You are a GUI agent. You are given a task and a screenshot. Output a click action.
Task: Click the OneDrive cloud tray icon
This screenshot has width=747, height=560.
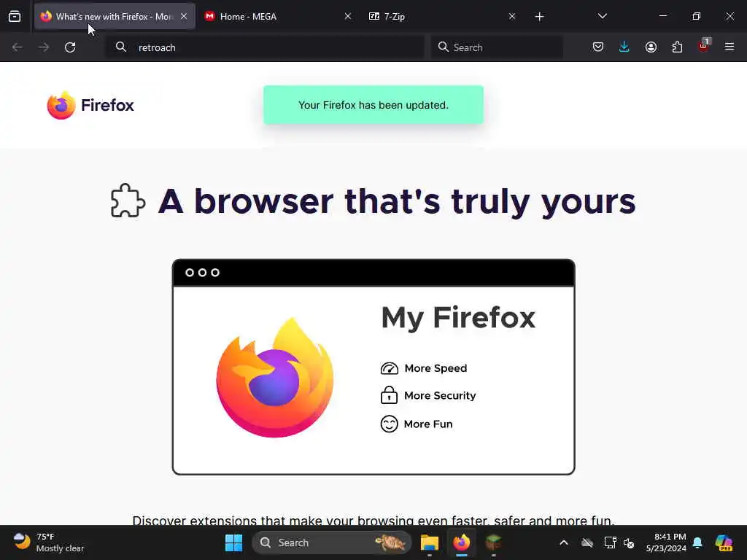[x=587, y=542]
